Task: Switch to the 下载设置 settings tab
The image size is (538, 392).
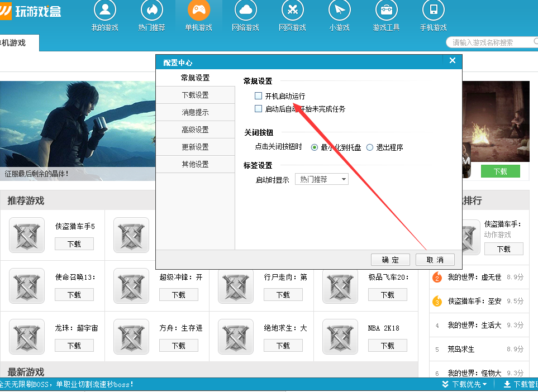Action: click(x=195, y=95)
